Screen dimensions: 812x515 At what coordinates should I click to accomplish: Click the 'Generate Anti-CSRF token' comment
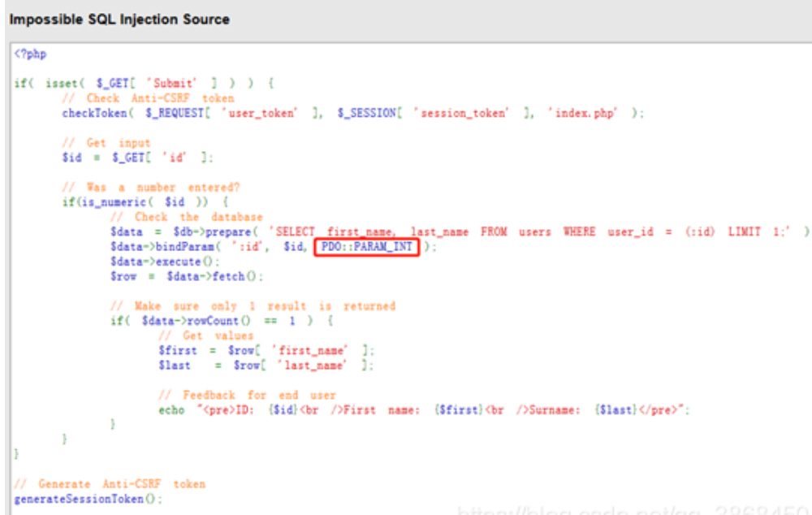(x=110, y=484)
